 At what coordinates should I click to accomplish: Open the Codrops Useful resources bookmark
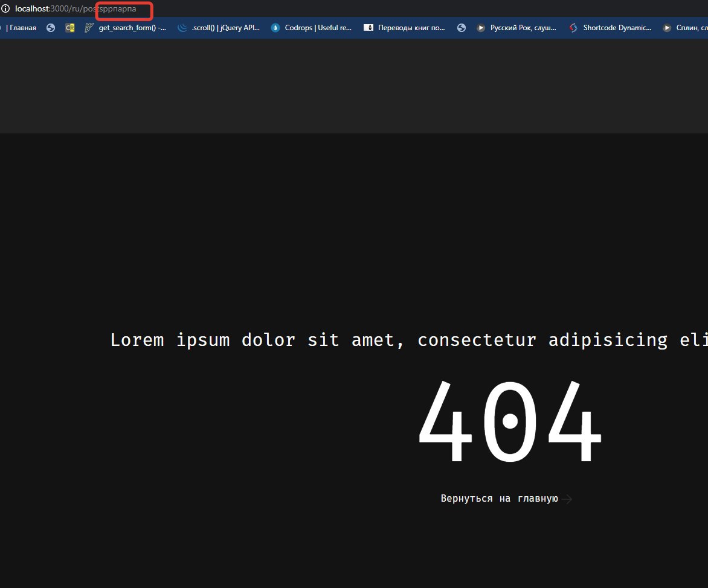[311, 28]
